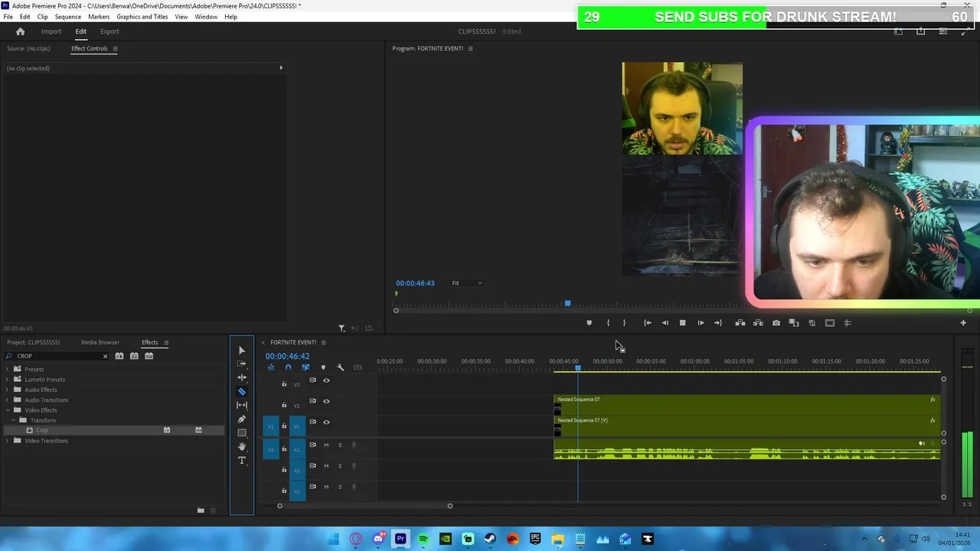
Task: Select the Slip tool
Action: pyautogui.click(x=242, y=405)
